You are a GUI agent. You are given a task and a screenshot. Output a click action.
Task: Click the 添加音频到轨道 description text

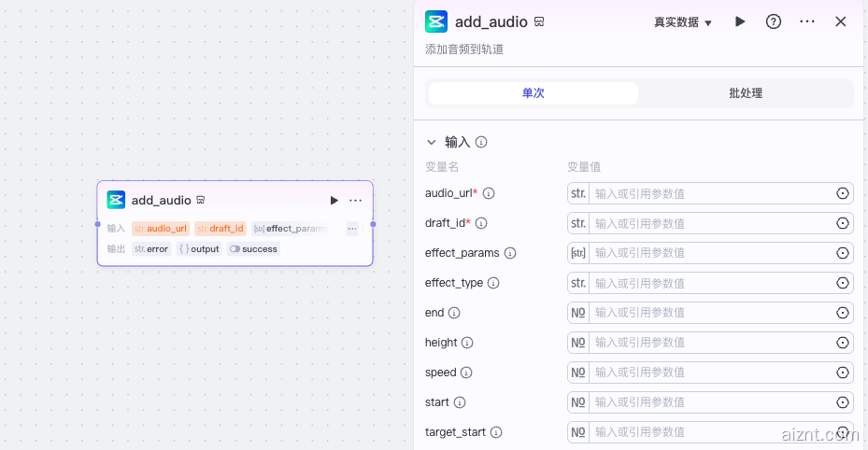click(x=463, y=49)
